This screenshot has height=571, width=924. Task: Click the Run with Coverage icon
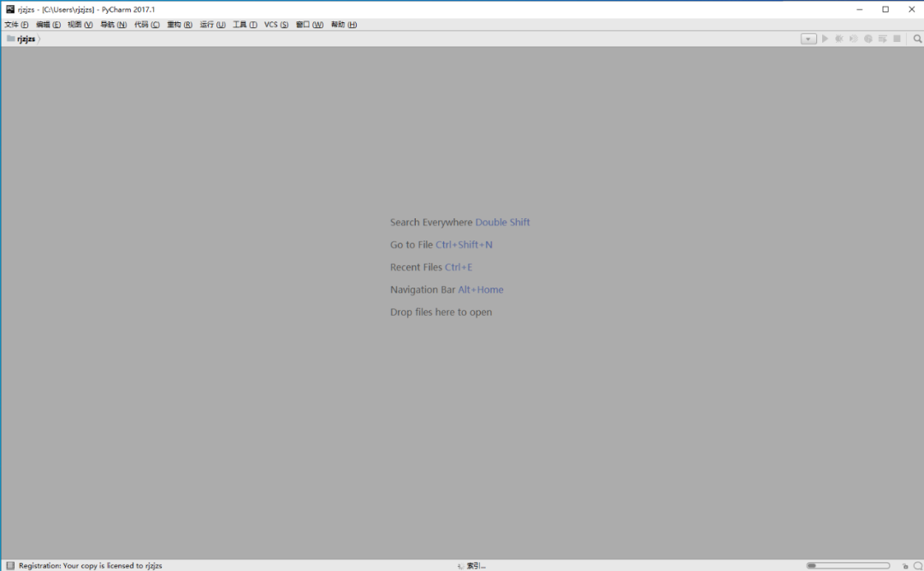853,39
